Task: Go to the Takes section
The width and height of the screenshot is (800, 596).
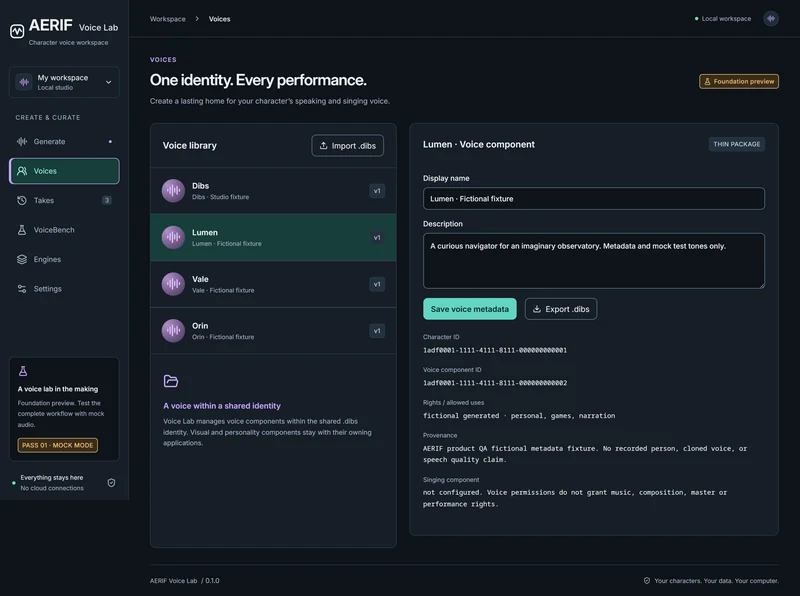Action: coord(64,201)
